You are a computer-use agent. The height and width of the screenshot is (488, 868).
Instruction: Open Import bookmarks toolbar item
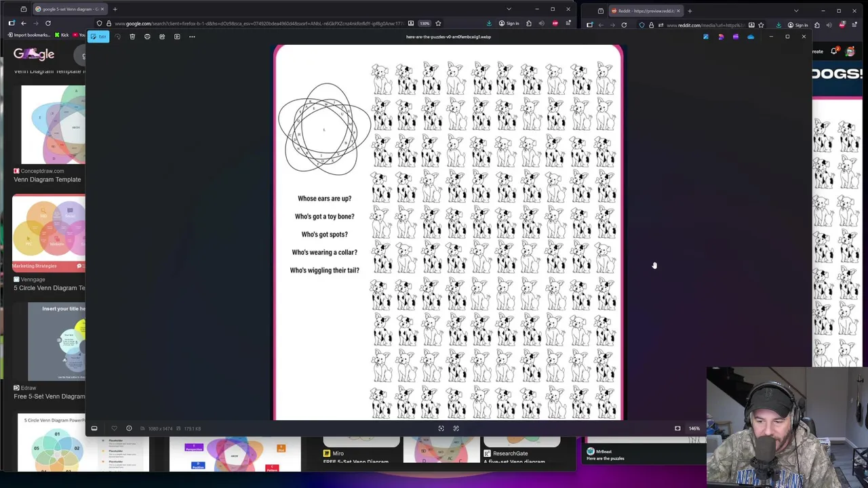pos(29,35)
